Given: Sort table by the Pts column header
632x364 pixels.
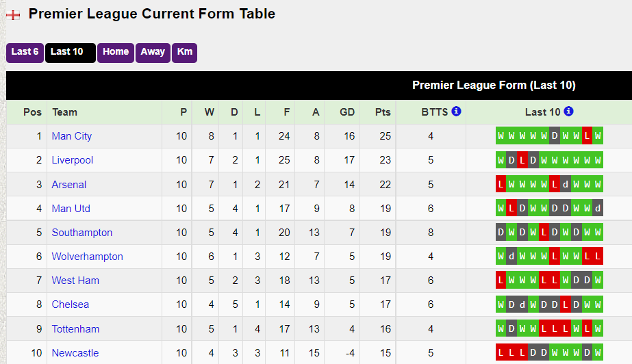Looking at the screenshot, I should (x=383, y=112).
